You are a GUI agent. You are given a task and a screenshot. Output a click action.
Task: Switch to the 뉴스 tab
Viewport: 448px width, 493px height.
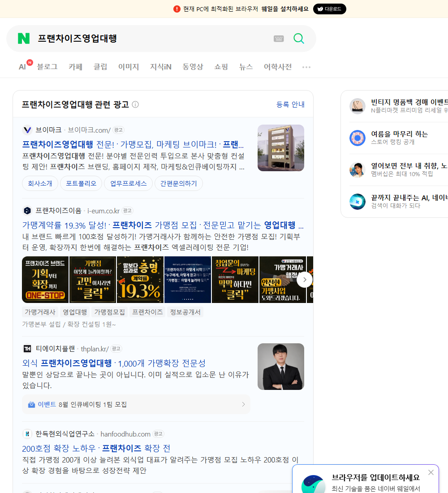coord(246,67)
